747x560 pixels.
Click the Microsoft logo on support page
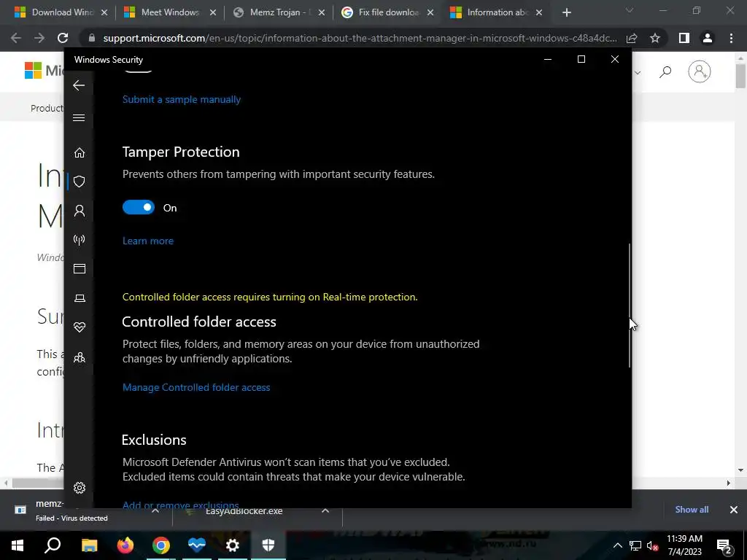coord(34,71)
